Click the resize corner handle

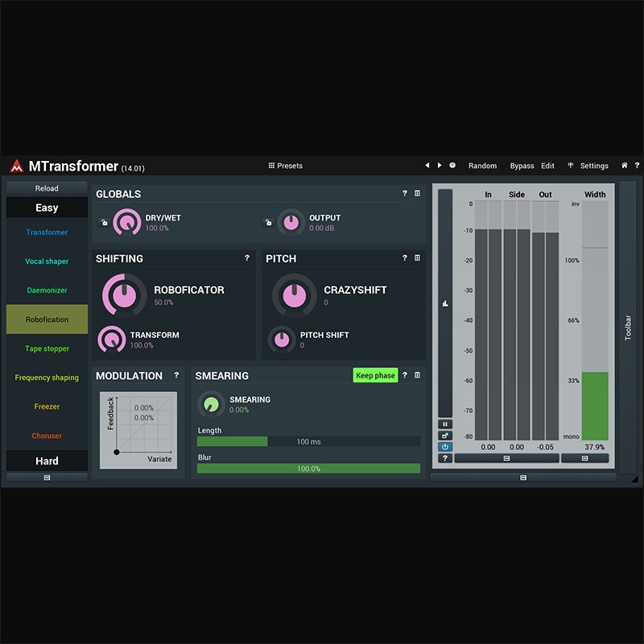point(635,479)
